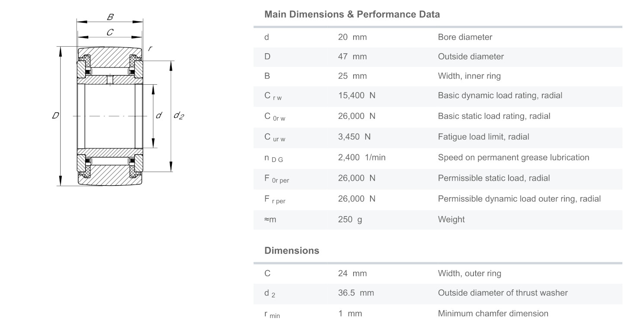
Task: Click the C r w symbol in table
Action: click(273, 96)
